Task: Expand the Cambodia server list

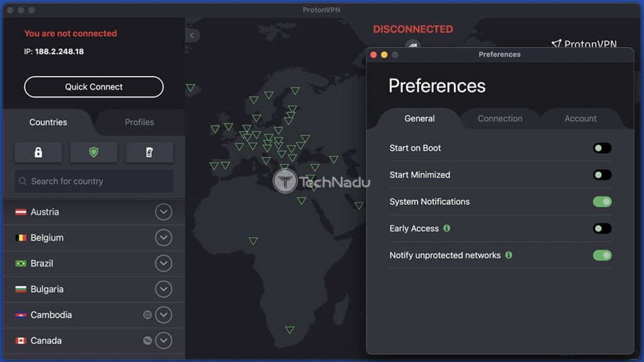Action: (x=164, y=315)
